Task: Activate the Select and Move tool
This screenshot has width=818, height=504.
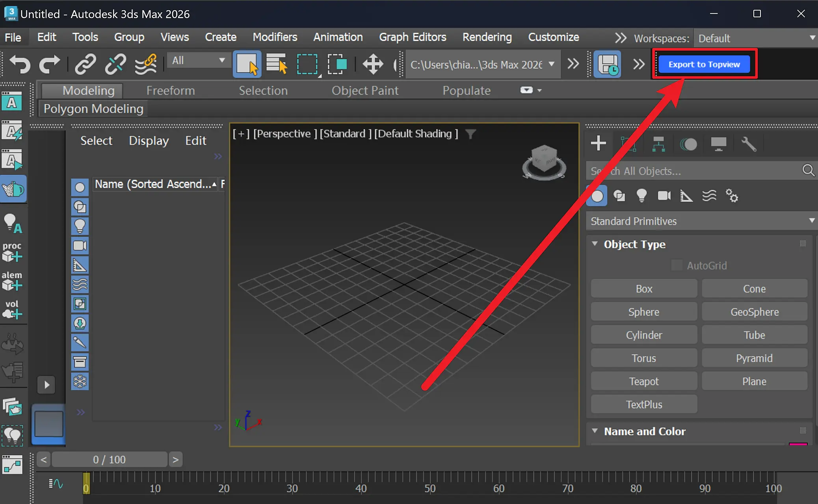Action: [x=373, y=63]
